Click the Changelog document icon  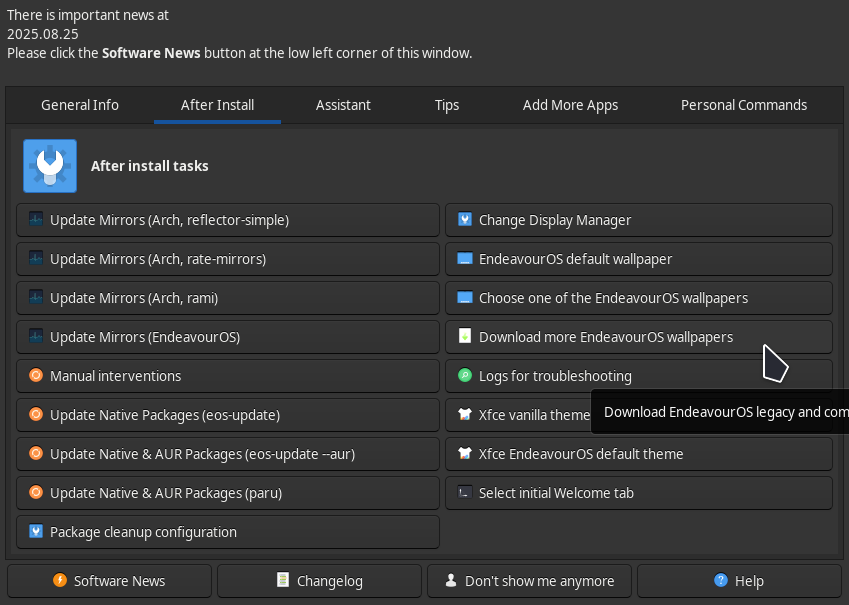284,581
